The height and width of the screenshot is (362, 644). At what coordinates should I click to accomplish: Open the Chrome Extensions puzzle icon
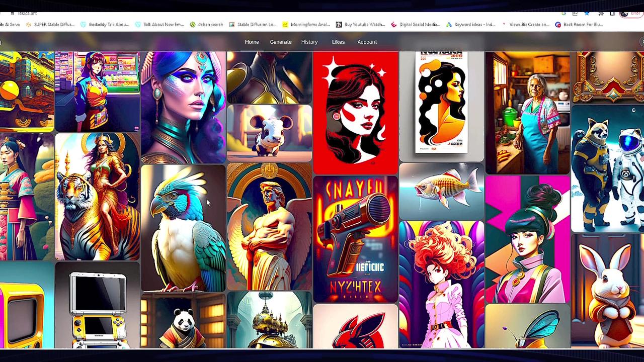click(601, 14)
